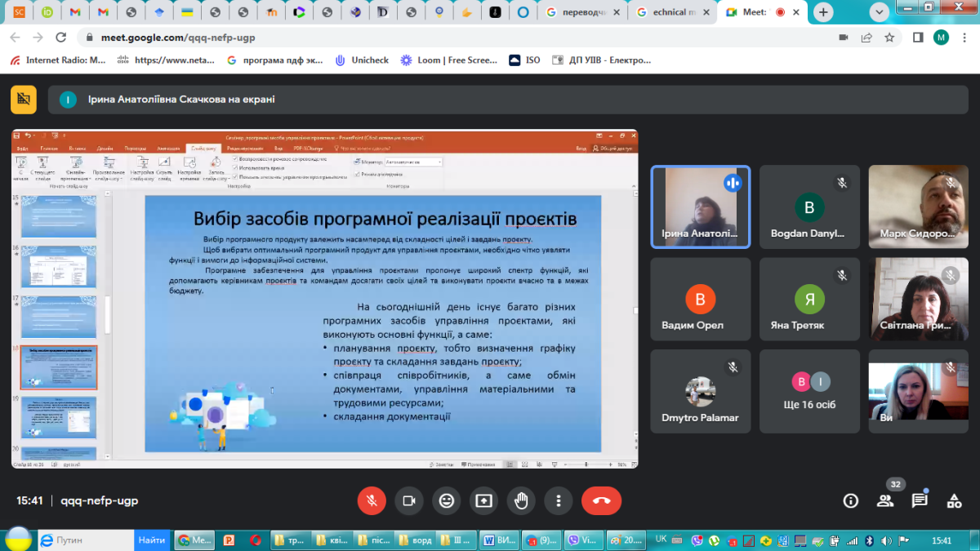
Task: Open a new Chrome tab
Action: coord(823,12)
